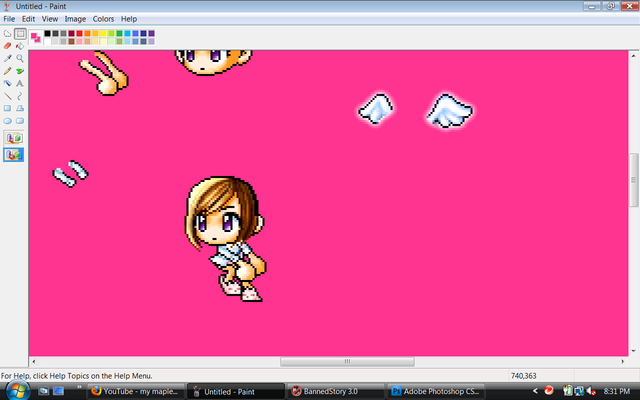Open the Colors menu

click(103, 19)
